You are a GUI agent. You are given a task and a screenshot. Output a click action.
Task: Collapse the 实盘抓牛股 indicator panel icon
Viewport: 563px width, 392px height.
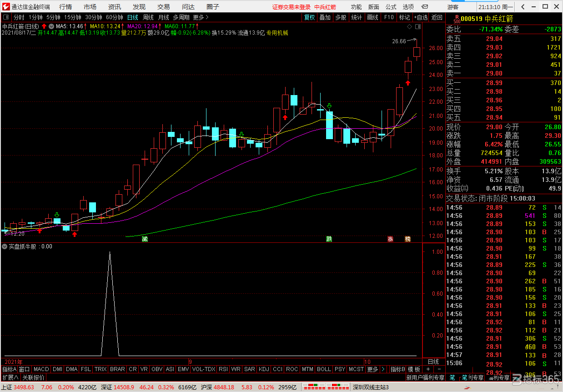5,246
